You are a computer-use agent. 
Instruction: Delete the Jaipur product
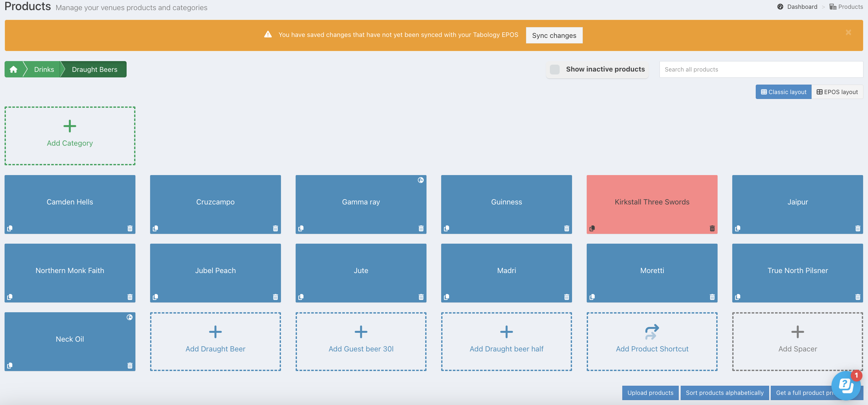[858, 228]
